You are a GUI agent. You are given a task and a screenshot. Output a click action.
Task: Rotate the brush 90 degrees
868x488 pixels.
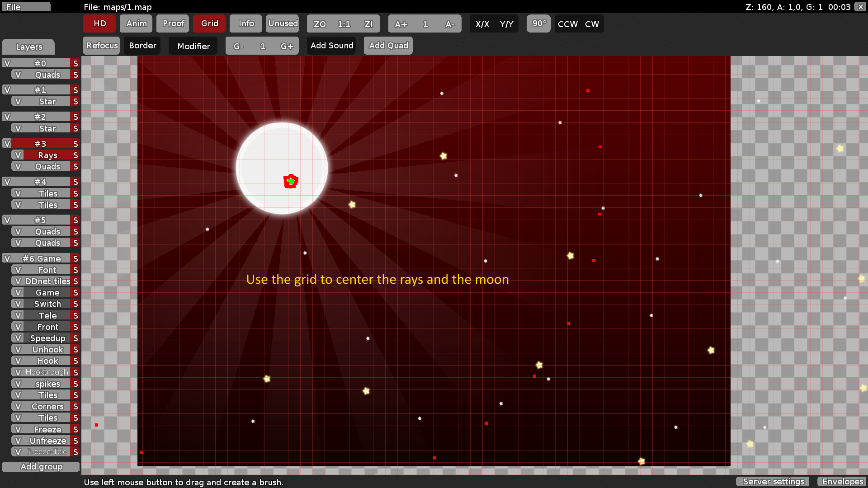(538, 23)
